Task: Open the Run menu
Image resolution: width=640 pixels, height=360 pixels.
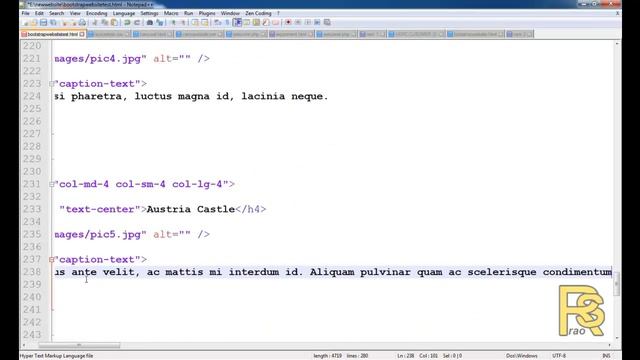Action: pyautogui.click(x=188, y=13)
